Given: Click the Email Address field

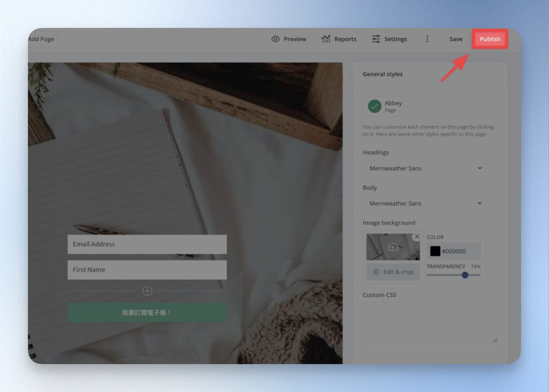Looking at the screenshot, I should click(147, 244).
